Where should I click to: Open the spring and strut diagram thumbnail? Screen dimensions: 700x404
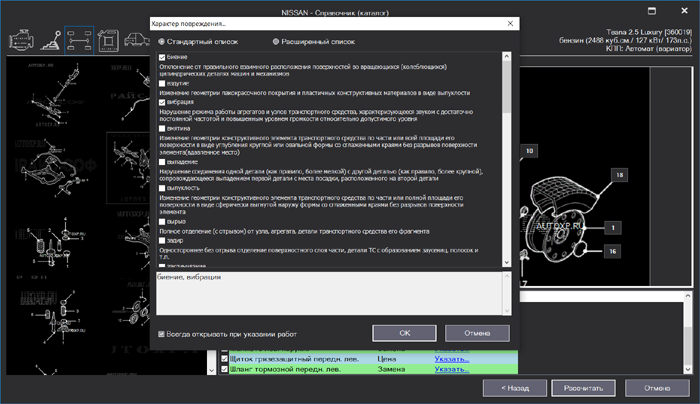pyautogui.click(x=53, y=243)
